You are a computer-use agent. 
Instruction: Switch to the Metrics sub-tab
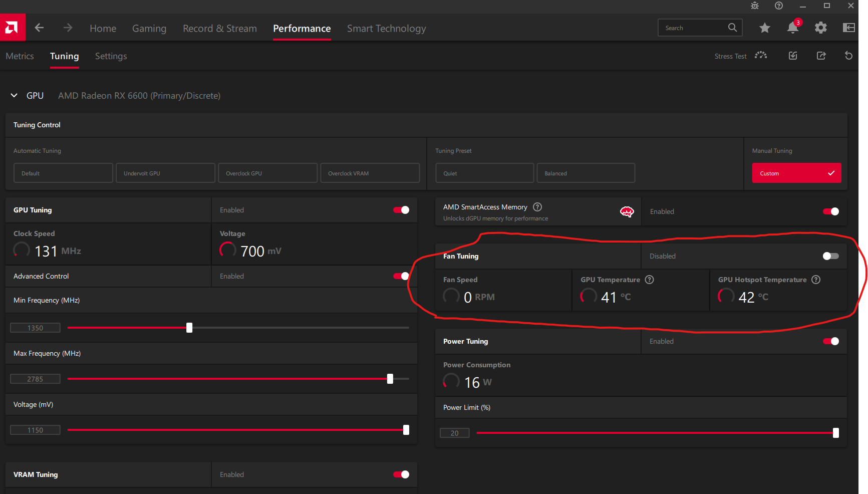coord(20,56)
